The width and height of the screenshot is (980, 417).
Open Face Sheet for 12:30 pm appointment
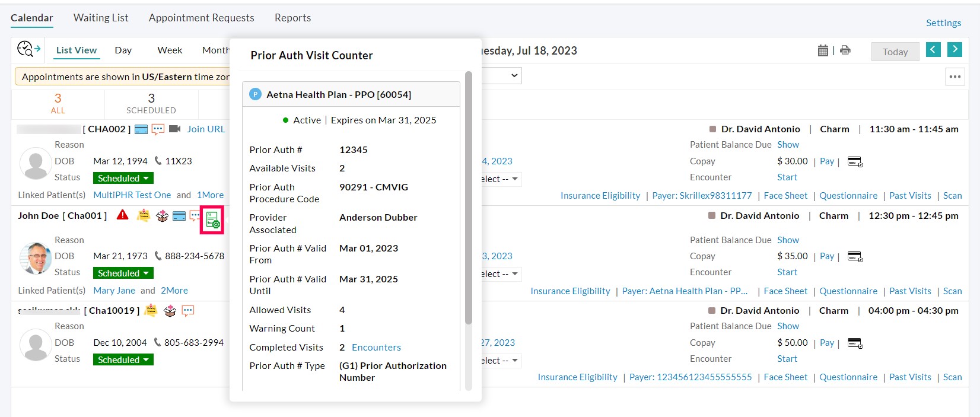(785, 291)
